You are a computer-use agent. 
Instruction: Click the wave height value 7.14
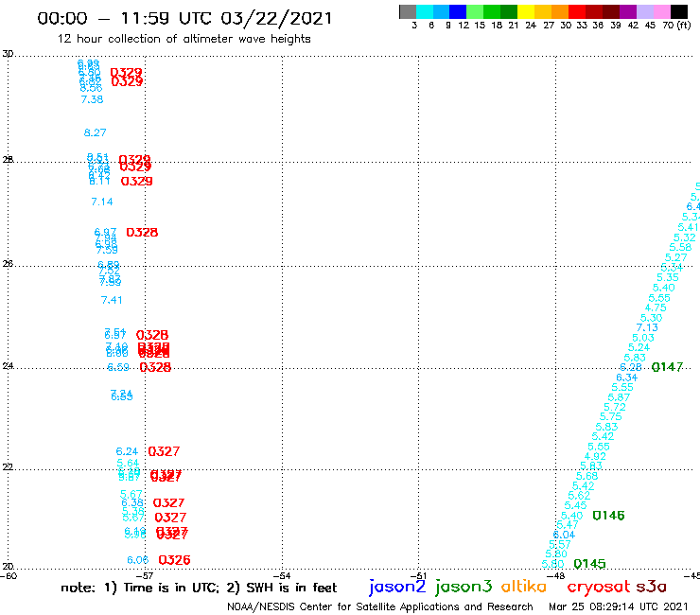click(x=102, y=202)
